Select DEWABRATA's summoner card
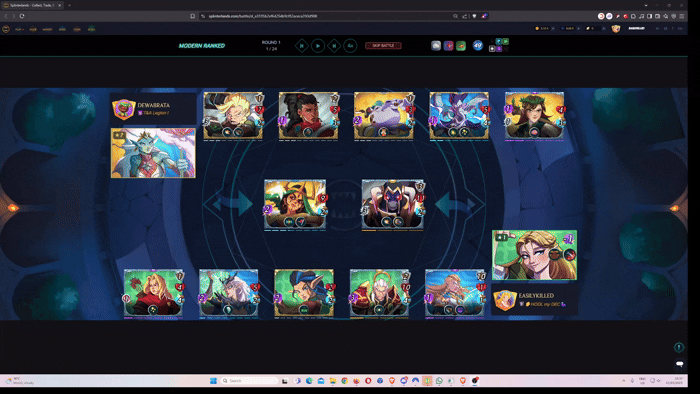This screenshot has width=700, height=394. tap(153, 153)
